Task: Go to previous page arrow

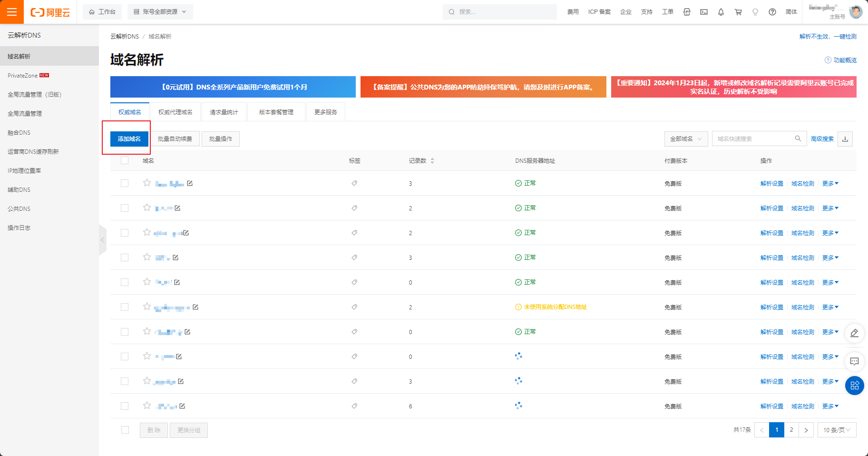Action: coord(762,430)
